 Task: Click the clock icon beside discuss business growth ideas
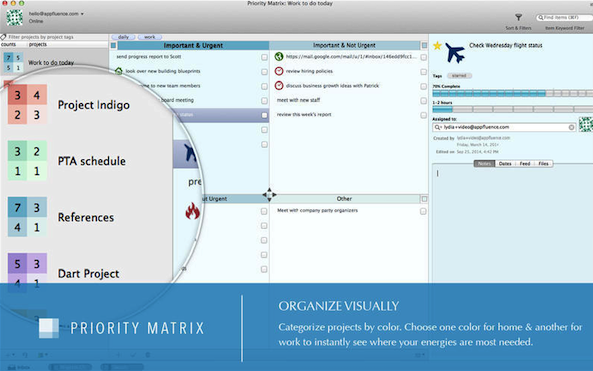point(279,85)
